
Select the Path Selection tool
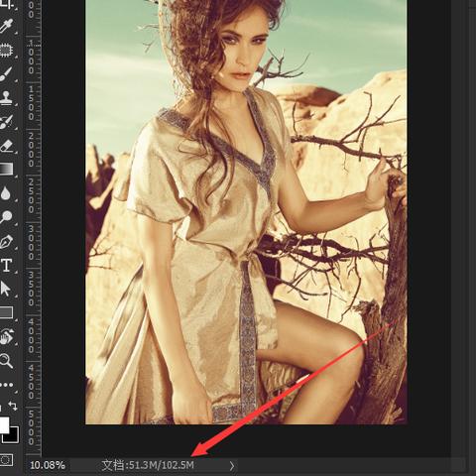click(6, 289)
